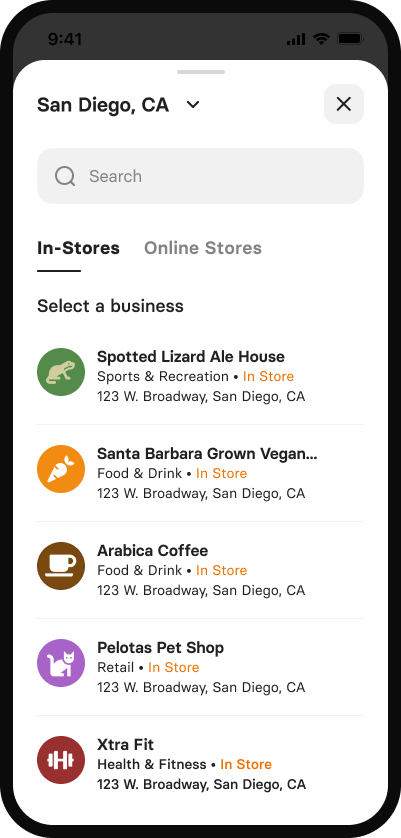401x838 pixels.
Task: Close the business selection sheet
Action: tap(344, 104)
